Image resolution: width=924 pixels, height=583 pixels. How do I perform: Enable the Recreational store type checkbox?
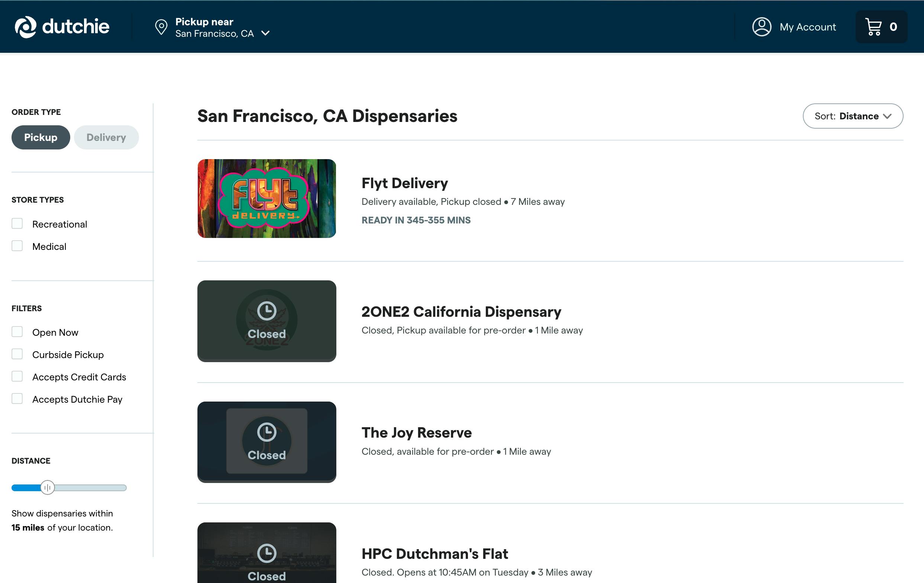tap(17, 224)
